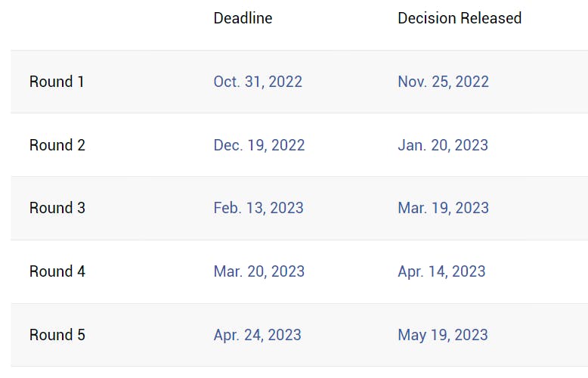
Task: Select the Round 4 row label
Action: click(x=57, y=271)
